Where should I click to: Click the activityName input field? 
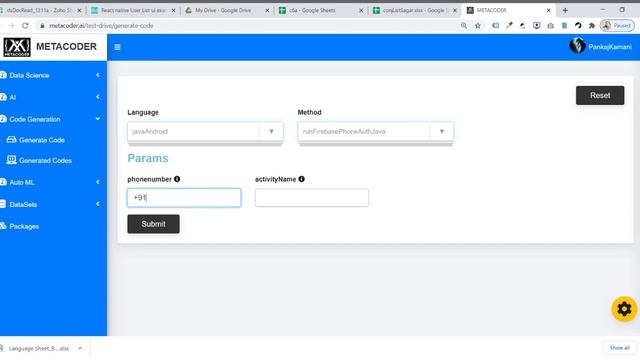(312, 198)
